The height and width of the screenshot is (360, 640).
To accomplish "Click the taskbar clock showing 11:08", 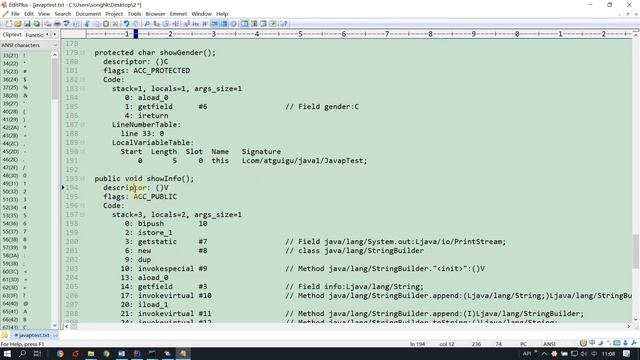I will [x=608, y=353].
